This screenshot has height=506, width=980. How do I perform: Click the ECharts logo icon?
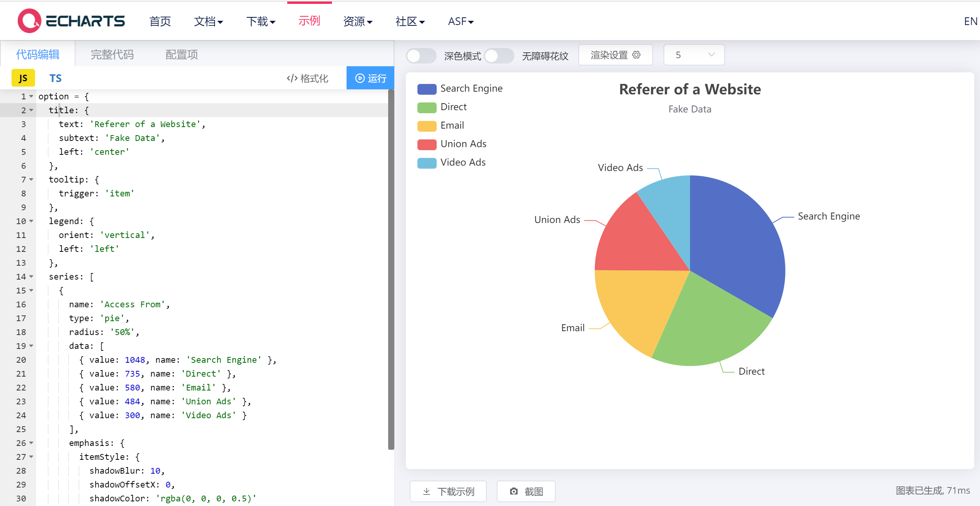[x=29, y=21]
